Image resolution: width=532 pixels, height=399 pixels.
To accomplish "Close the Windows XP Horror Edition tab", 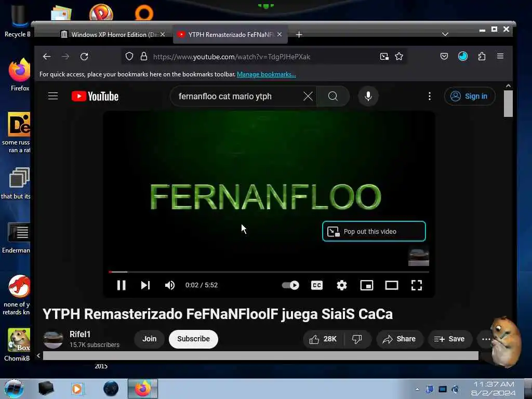I will click(x=163, y=35).
